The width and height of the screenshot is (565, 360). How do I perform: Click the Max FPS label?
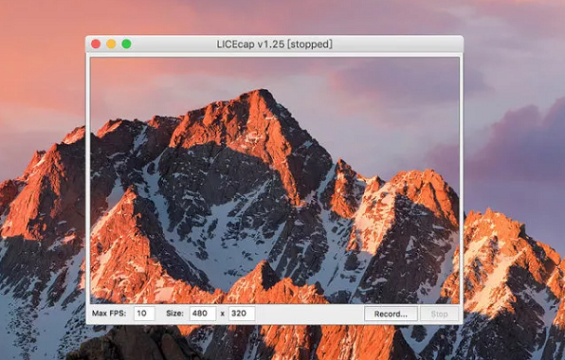(x=109, y=314)
